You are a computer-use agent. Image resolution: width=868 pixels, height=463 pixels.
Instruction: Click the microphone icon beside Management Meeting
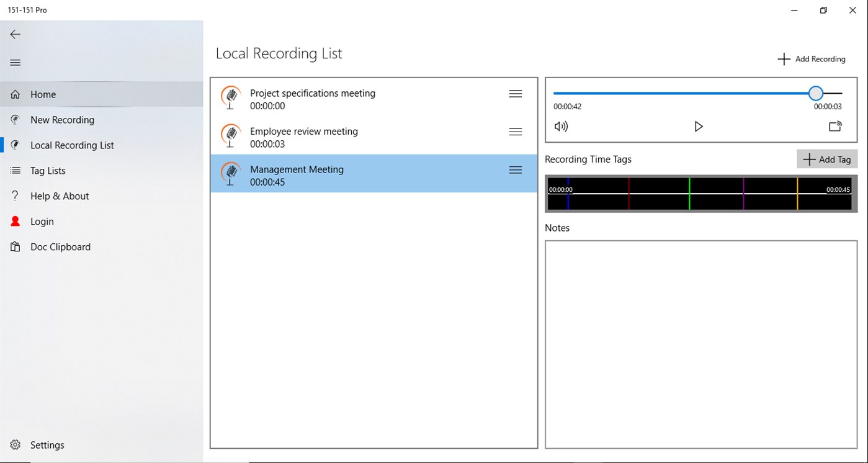(230, 174)
